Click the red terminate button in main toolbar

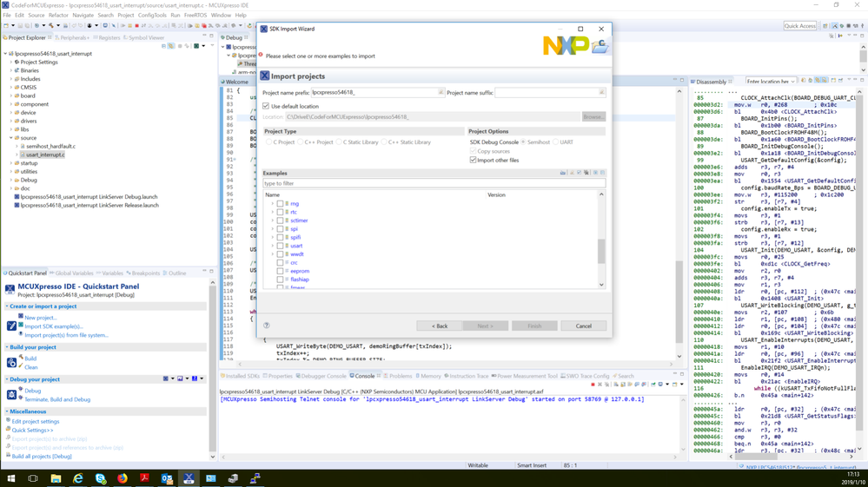tap(136, 25)
